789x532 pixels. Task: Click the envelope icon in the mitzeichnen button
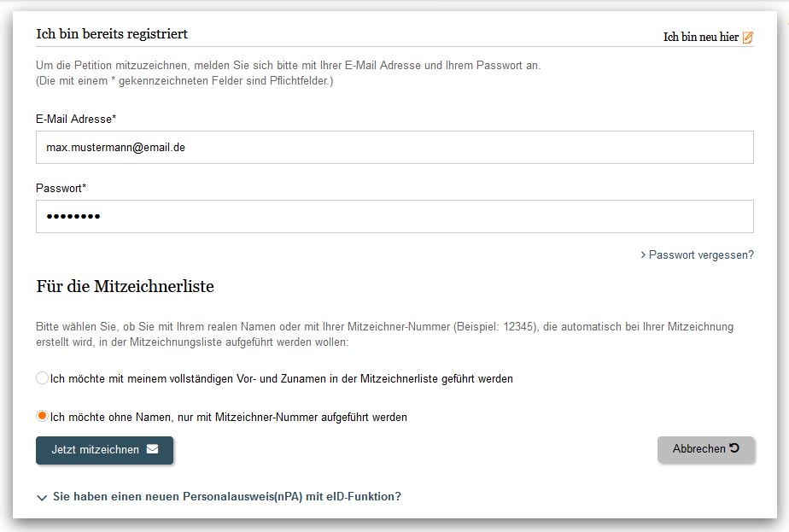(x=152, y=449)
